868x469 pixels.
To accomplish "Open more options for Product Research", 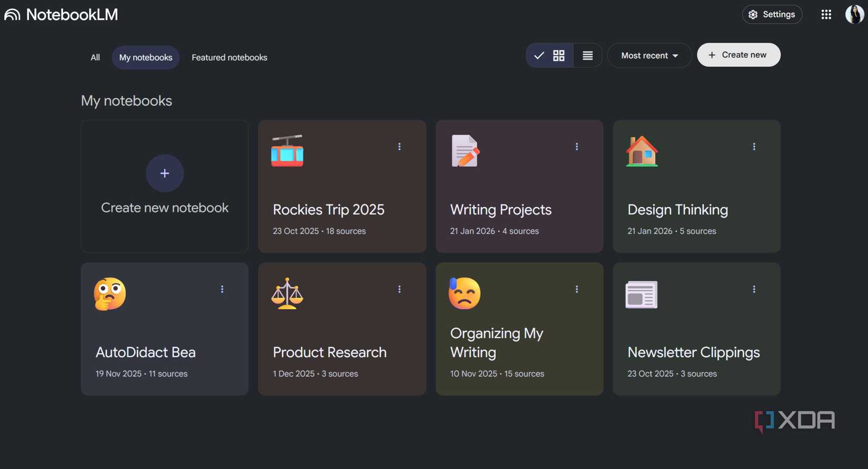I will [399, 289].
